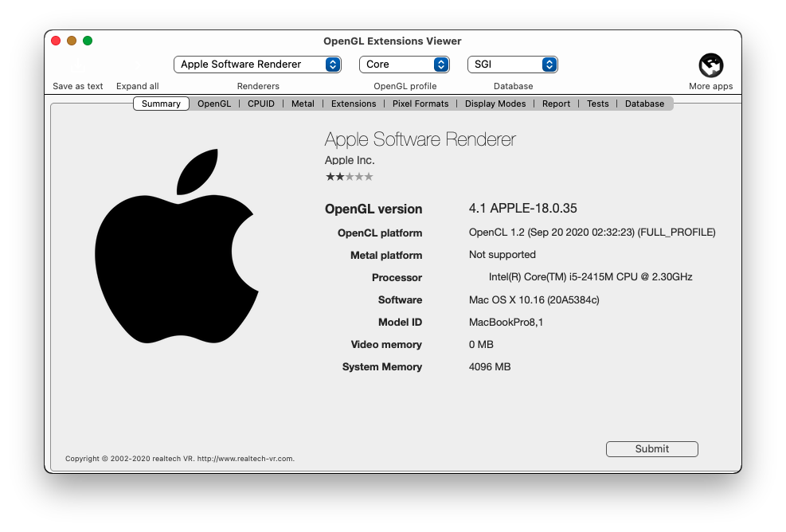Minimize the window with the yellow button
The width and height of the screenshot is (786, 532).
pyautogui.click(x=72, y=41)
